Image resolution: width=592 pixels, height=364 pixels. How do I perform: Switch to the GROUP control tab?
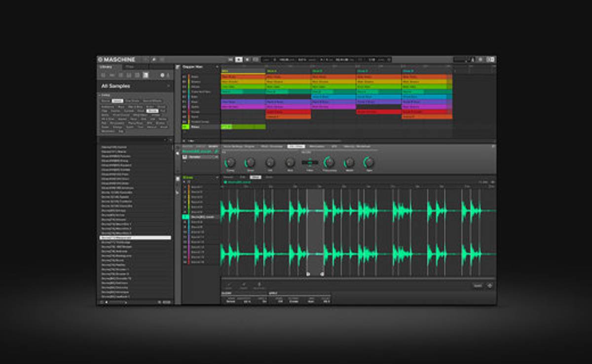click(x=200, y=146)
